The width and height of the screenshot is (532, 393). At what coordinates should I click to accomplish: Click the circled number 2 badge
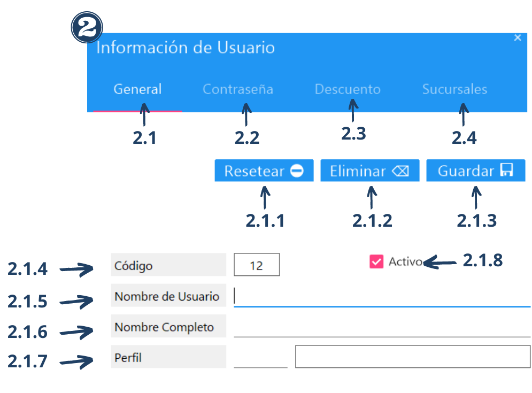(x=87, y=29)
